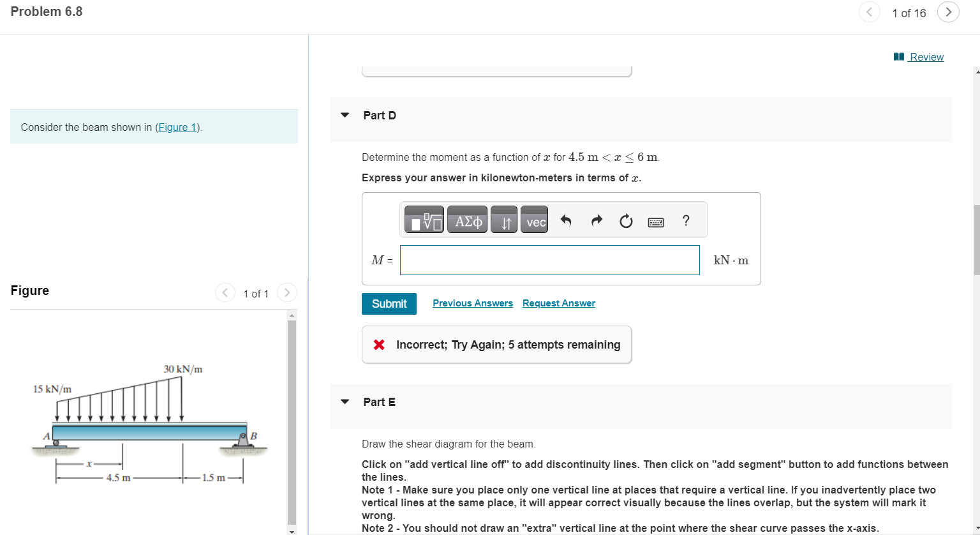Collapse the Part E section

coord(345,402)
